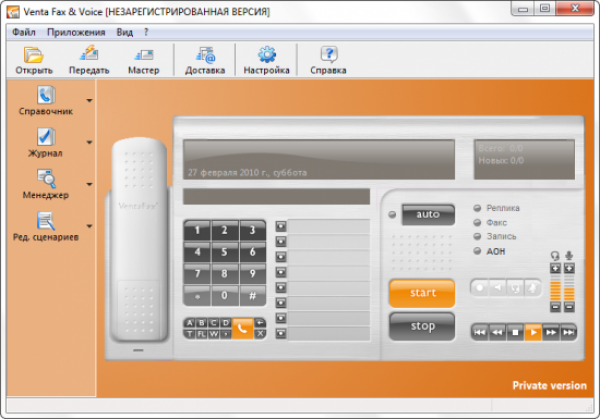The width and height of the screenshot is (600, 419).
Task: Open the Приложения menu
Action: point(76,32)
